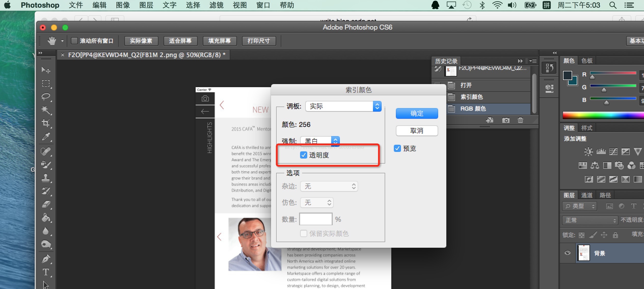The width and height of the screenshot is (644, 289).
Task: Open History panel flyout menu
Action: [x=533, y=61]
